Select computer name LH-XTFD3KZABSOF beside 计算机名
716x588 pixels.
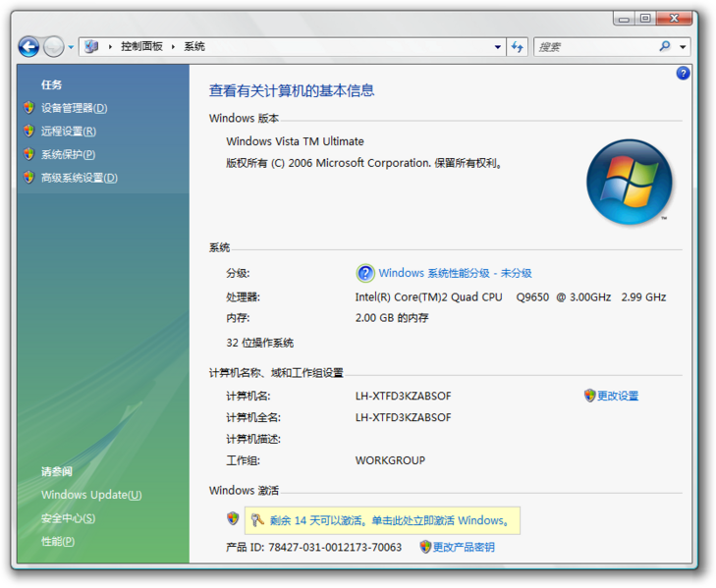pos(404,396)
